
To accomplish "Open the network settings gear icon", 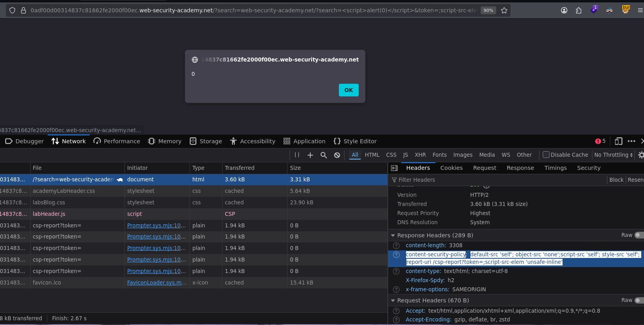I will [640, 155].
